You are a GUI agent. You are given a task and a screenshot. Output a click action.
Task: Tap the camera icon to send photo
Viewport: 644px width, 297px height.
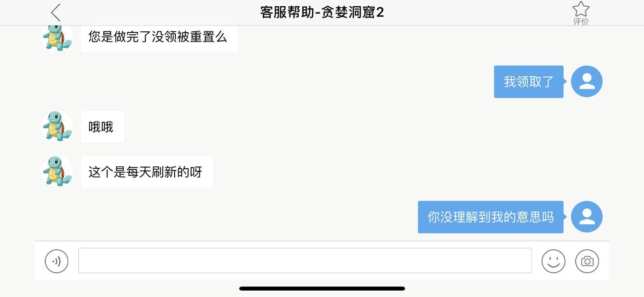pyautogui.click(x=587, y=261)
